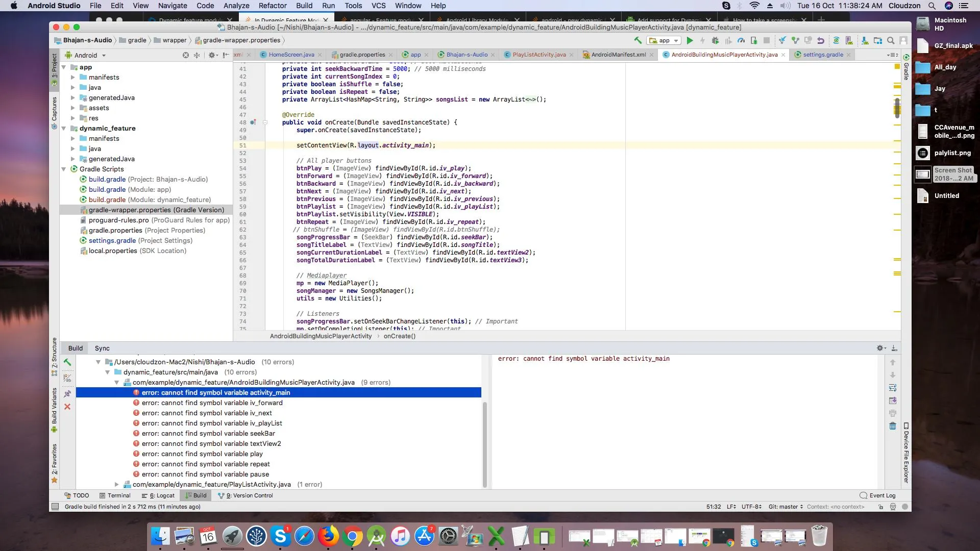The image size is (980, 551).
Task: Open the Android Profiler gauge icon
Action: (741, 40)
